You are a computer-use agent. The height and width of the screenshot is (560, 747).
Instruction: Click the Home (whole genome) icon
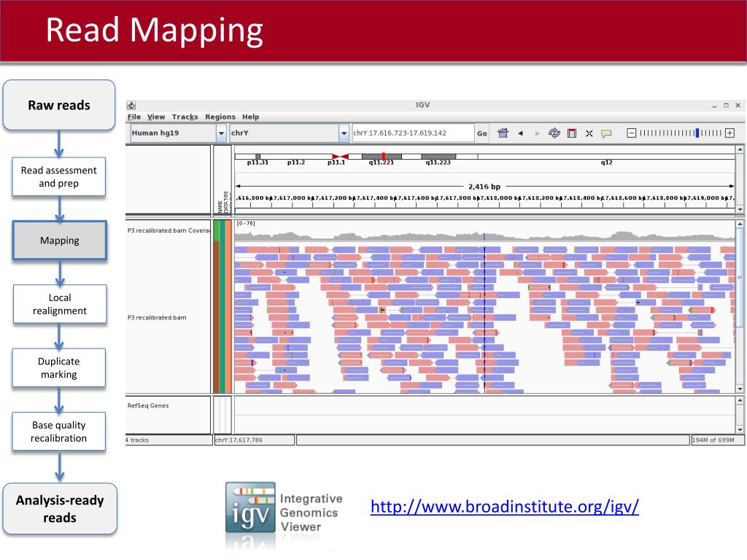point(503,133)
